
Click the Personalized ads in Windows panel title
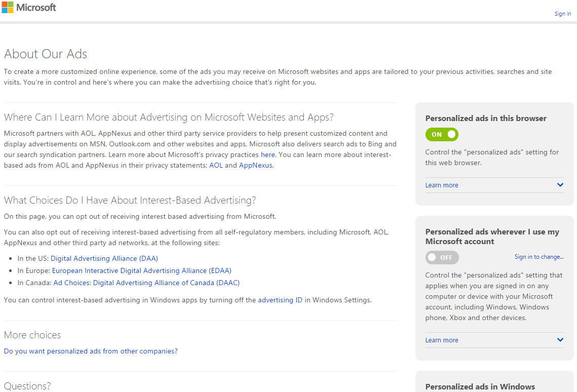(x=480, y=386)
